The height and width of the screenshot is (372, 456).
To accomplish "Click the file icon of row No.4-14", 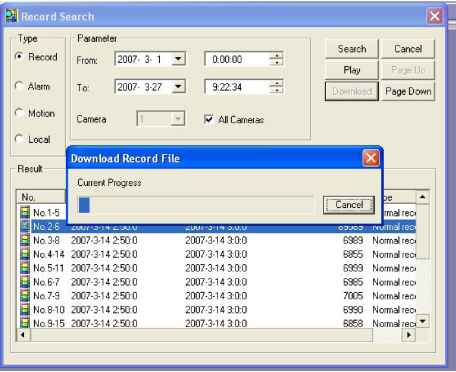I will (25, 254).
